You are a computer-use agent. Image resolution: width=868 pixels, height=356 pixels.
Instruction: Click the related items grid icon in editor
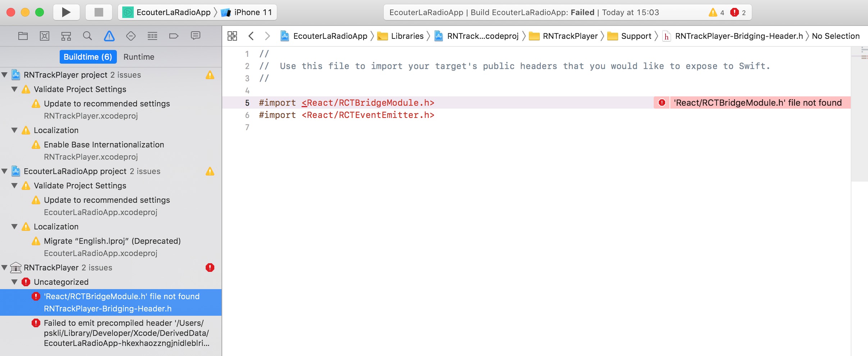coord(233,36)
